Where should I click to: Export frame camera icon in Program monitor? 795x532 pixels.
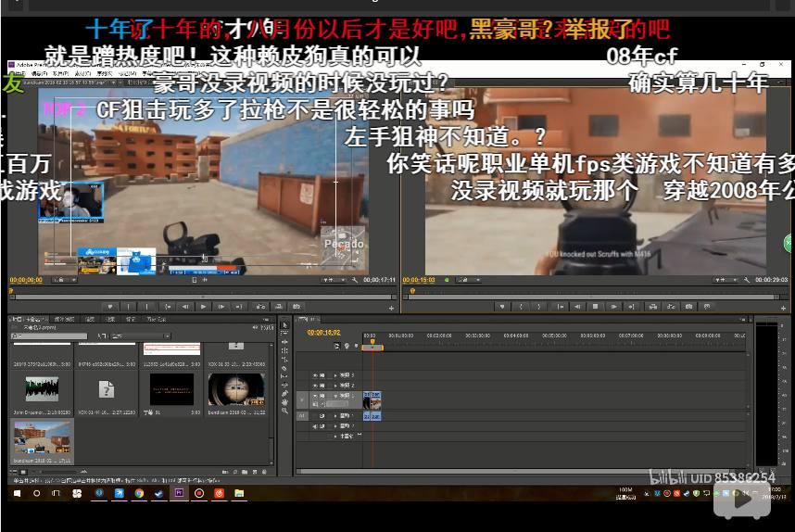688,307
